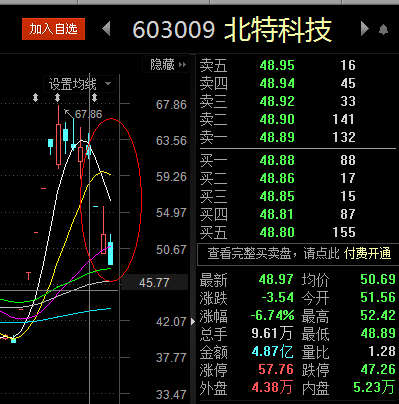Image resolution: width=399 pixels, height=404 pixels.
Task: Click the 金额 value 4.87亿
Action: (272, 351)
